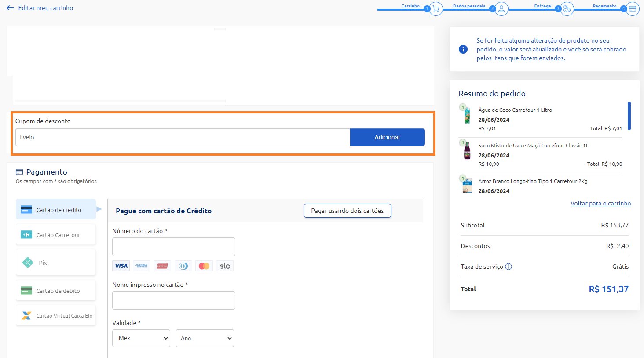Click the American Express brand icon
Screen dimensions: 644x358
[142, 266]
